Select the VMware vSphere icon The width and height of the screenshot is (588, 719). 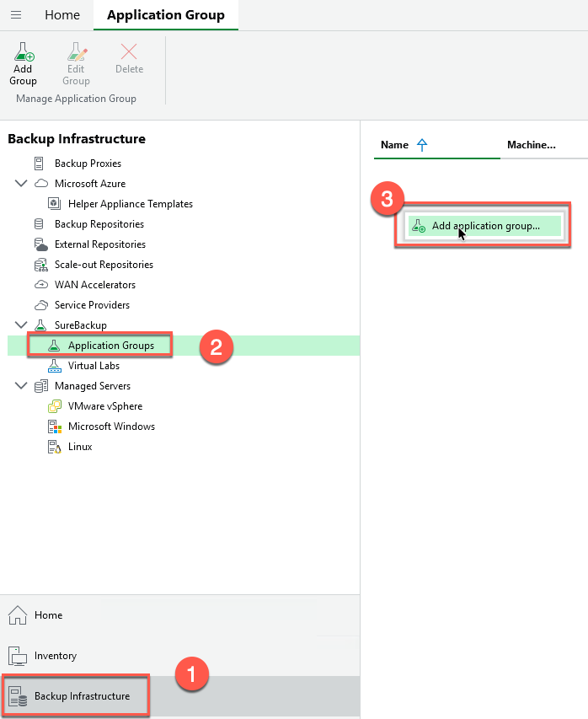[54, 406]
